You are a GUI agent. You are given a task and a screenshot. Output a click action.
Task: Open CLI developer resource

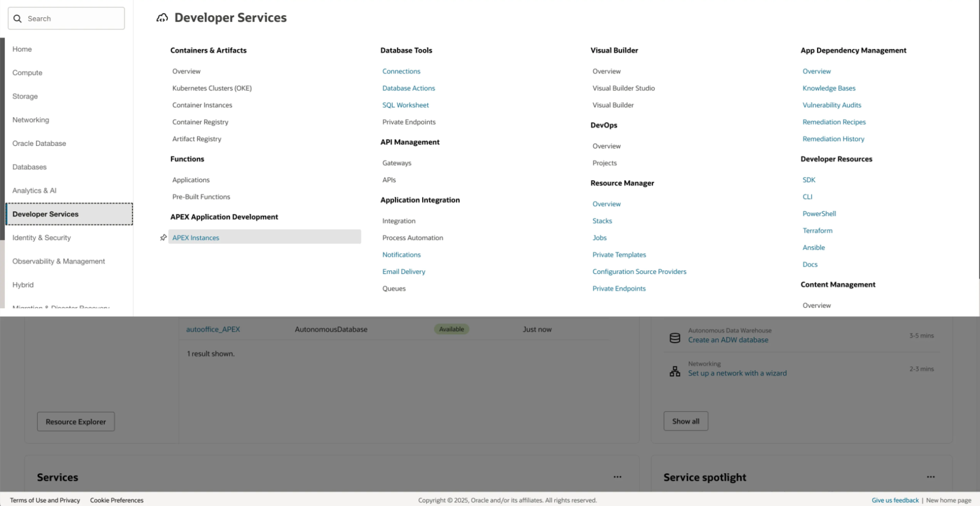click(x=807, y=197)
